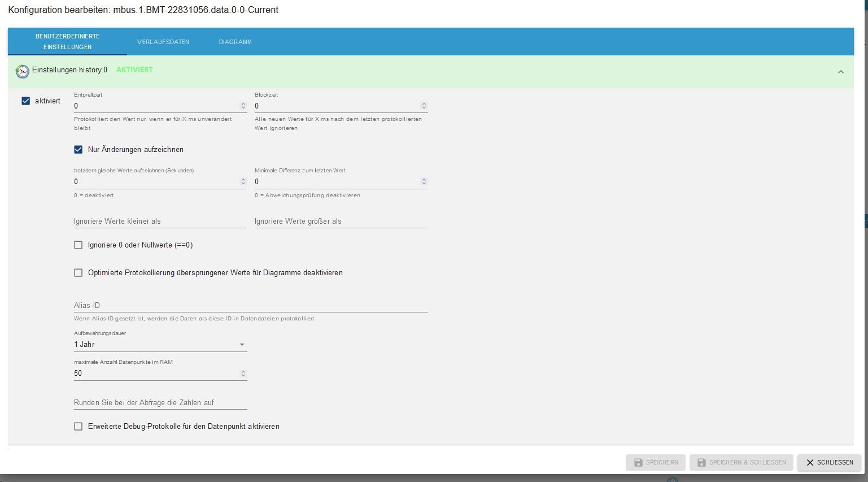Toggle Nur Änderungen aufzeichnen checkbox

78,150
